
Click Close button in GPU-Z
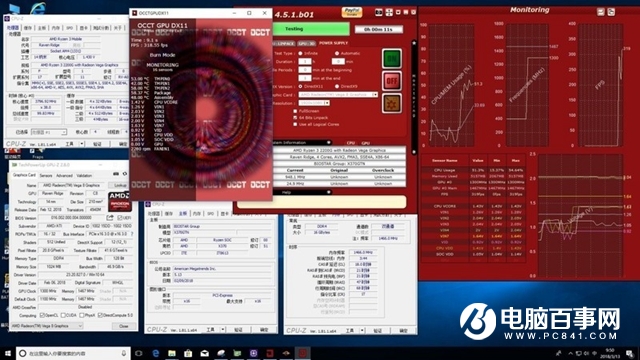pyautogui.click(x=124, y=326)
